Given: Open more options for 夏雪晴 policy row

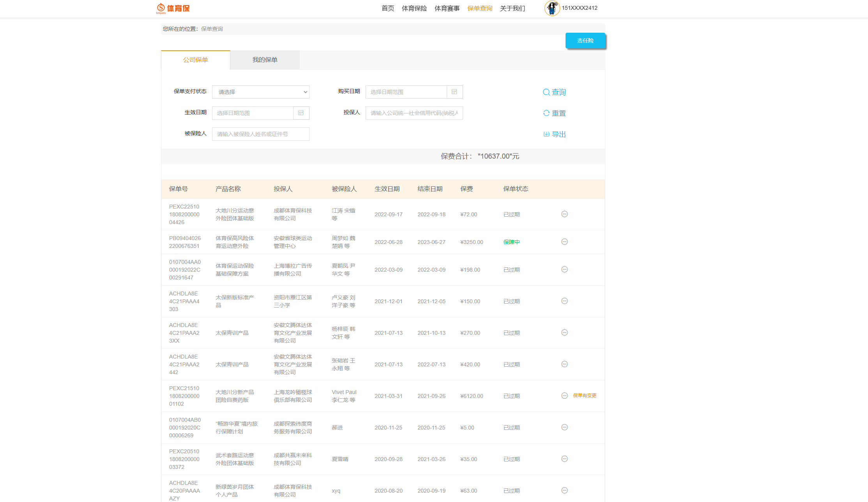Looking at the screenshot, I should [x=564, y=459].
